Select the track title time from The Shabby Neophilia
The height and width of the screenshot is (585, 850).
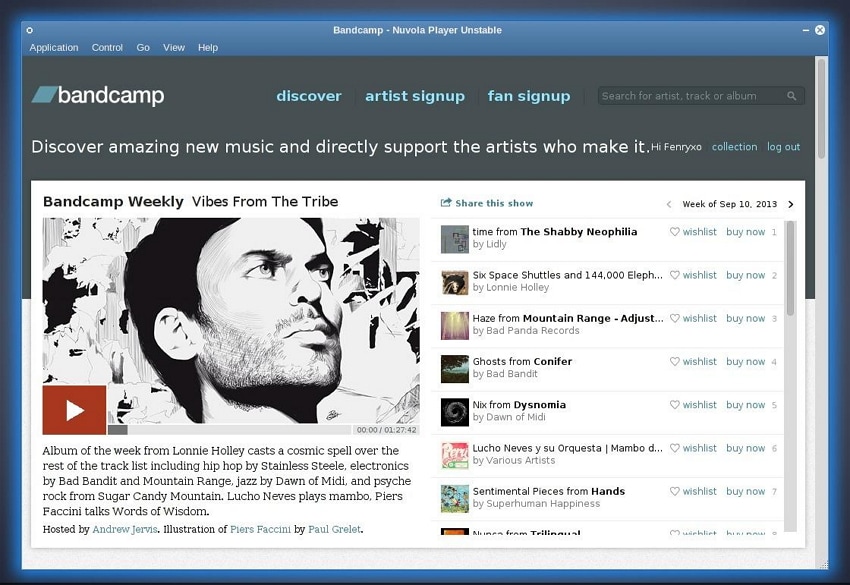coord(555,232)
